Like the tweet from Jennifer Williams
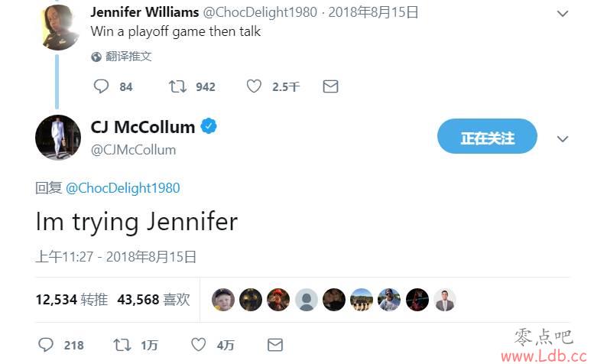This screenshot has width=594, height=364. (254, 86)
